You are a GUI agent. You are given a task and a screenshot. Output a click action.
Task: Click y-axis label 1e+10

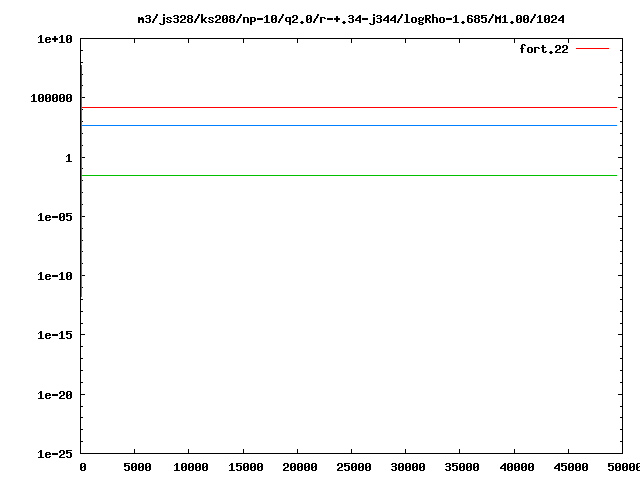click(55, 39)
